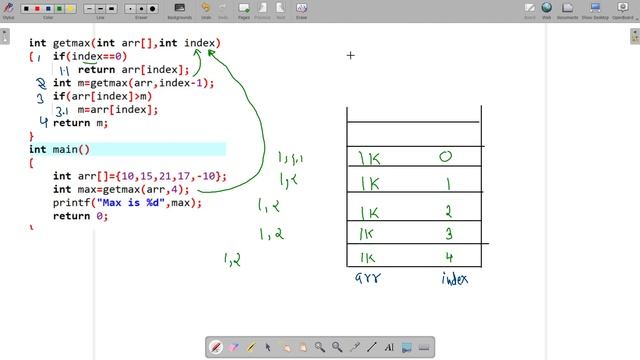Select the Pen tool

[x=216, y=347]
